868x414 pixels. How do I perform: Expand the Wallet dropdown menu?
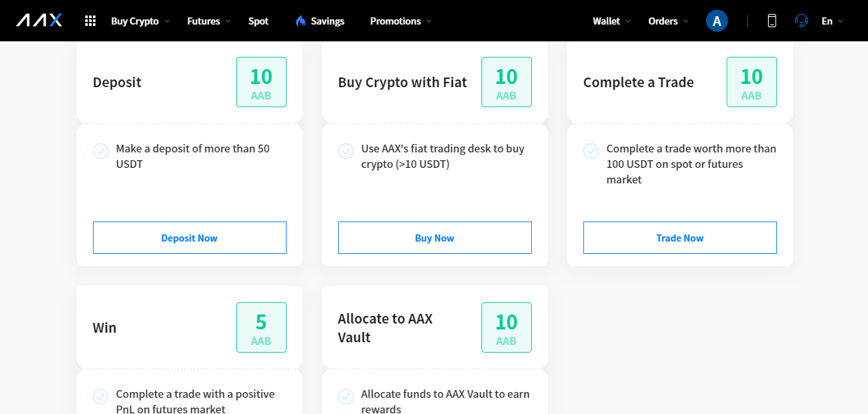click(611, 21)
